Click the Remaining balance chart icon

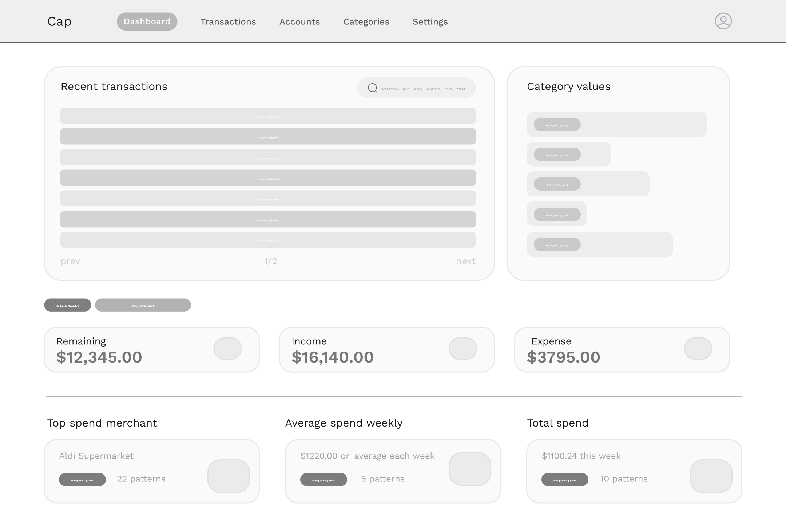pos(227,348)
